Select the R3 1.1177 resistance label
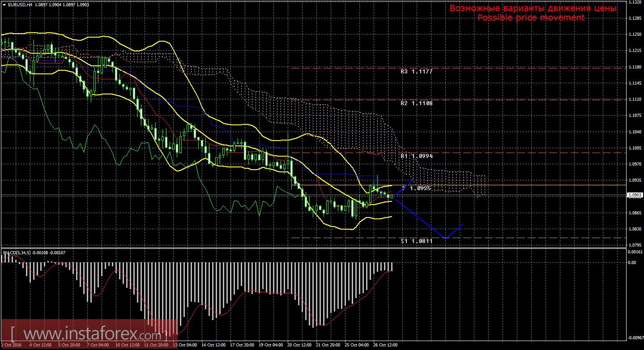The width and height of the screenshot is (644, 350). pyautogui.click(x=417, y=71)
